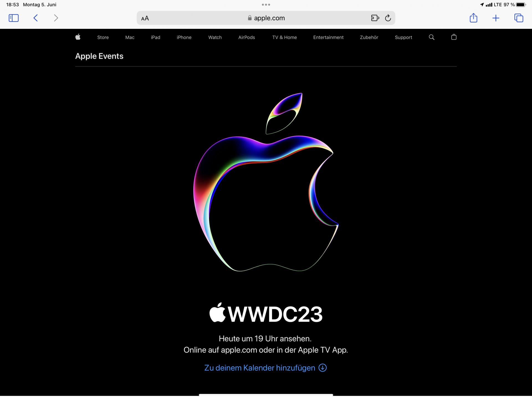Open the Zubehör navigation item
This screenshot has width=532, height=399.
pyautogui.click(x=369, y=37)
